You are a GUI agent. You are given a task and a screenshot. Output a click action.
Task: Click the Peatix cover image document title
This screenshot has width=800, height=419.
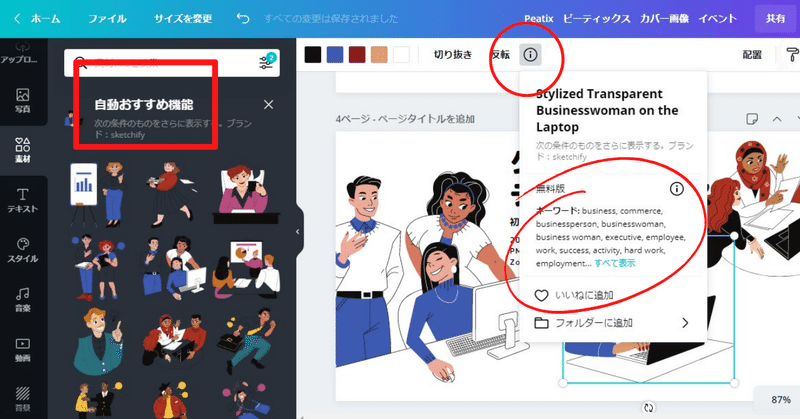coord(631,19)
